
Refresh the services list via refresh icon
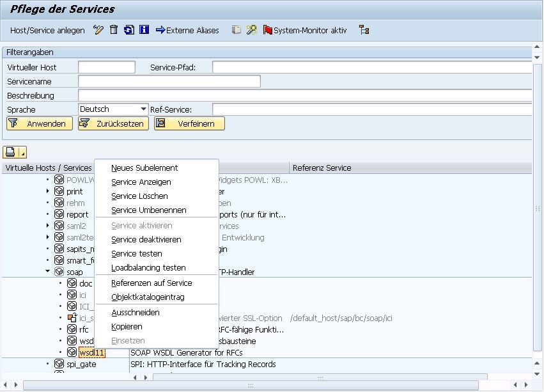coord(128,29)
